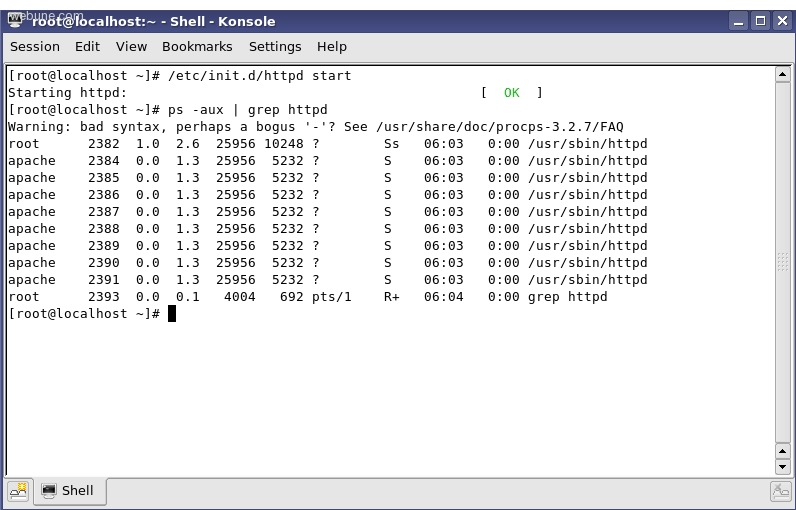Click the scroll up arrow at top of scrollbar
This screenshot has width=796, height=510.
pos(782,74)
